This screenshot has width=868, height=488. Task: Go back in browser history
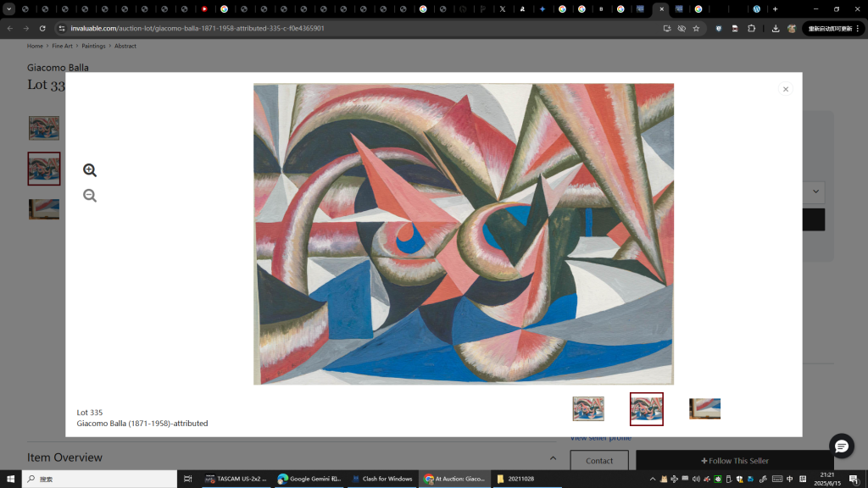[10, 28]
